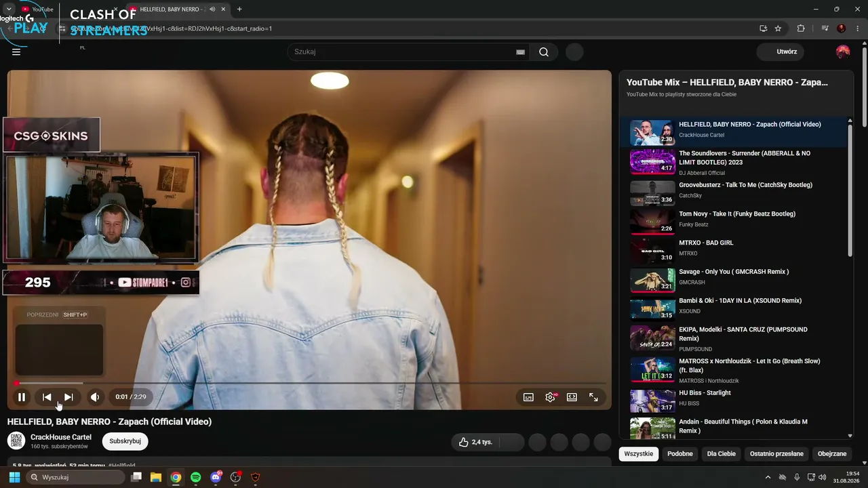The height and width of the screenshot is (488, 868).
Task: Click the microphone tray icon
Action: (797, 477)
